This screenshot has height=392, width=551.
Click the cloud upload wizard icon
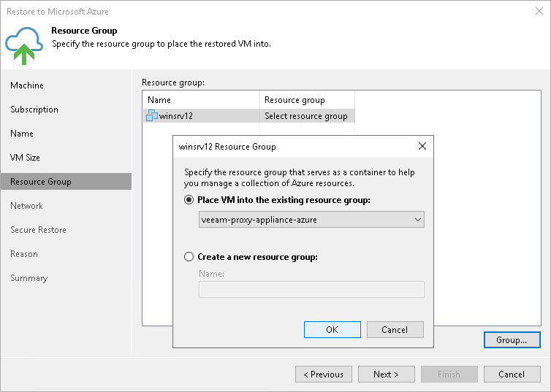click(x=24, y=46)
